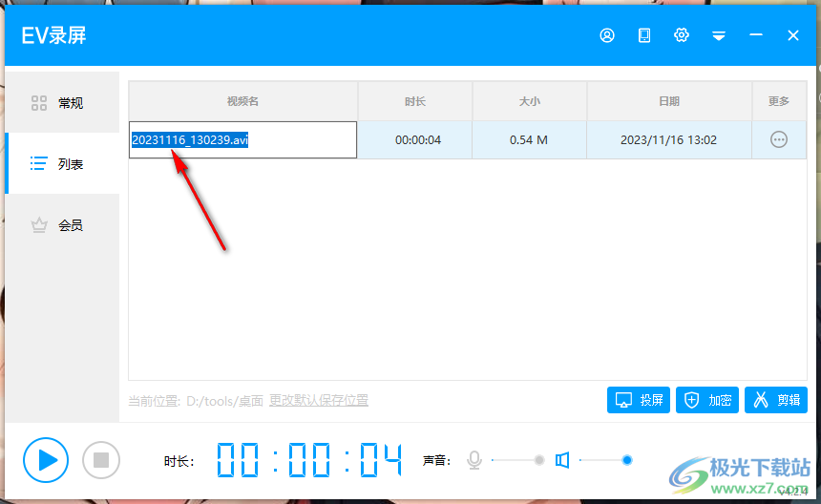Image resolution: width=821 pixels, height=504 pixels.
Task: Click the 当前位置 D:/tools/桌面 path text
Action: 196,401
